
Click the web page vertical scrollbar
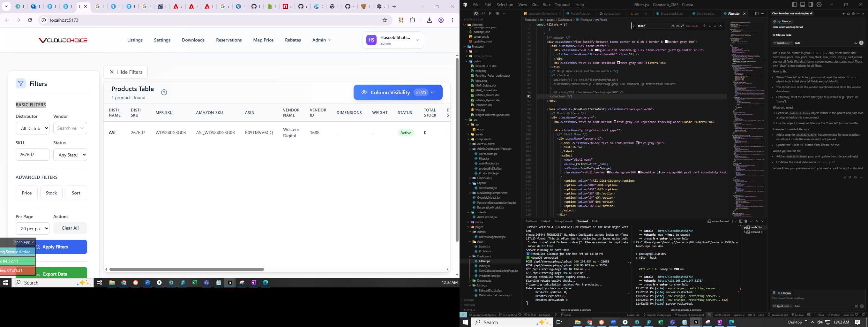[x=457, y=150]
